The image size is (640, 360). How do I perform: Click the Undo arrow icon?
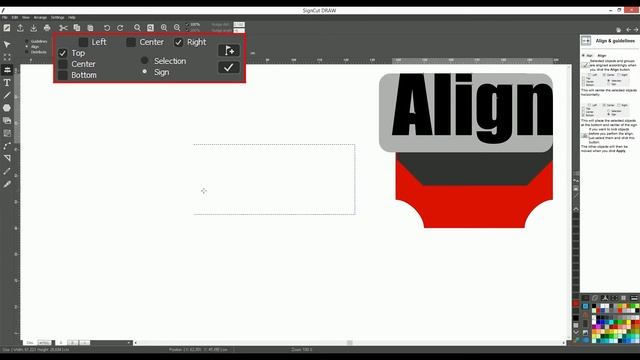click(x=107, y=28)
